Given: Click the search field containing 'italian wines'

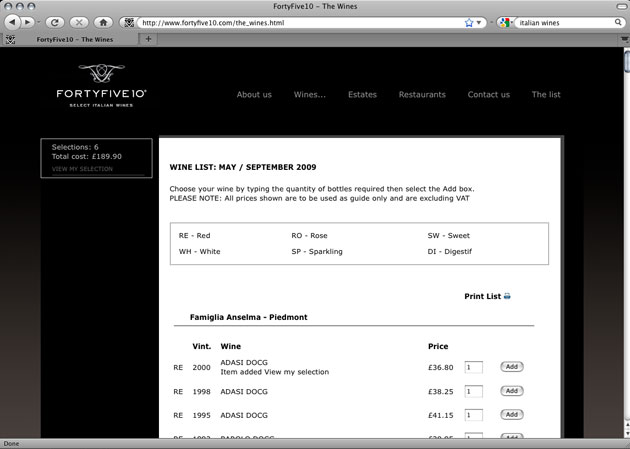Looking at the screenshot, I should pyautogui.click(x=565, y=23).
